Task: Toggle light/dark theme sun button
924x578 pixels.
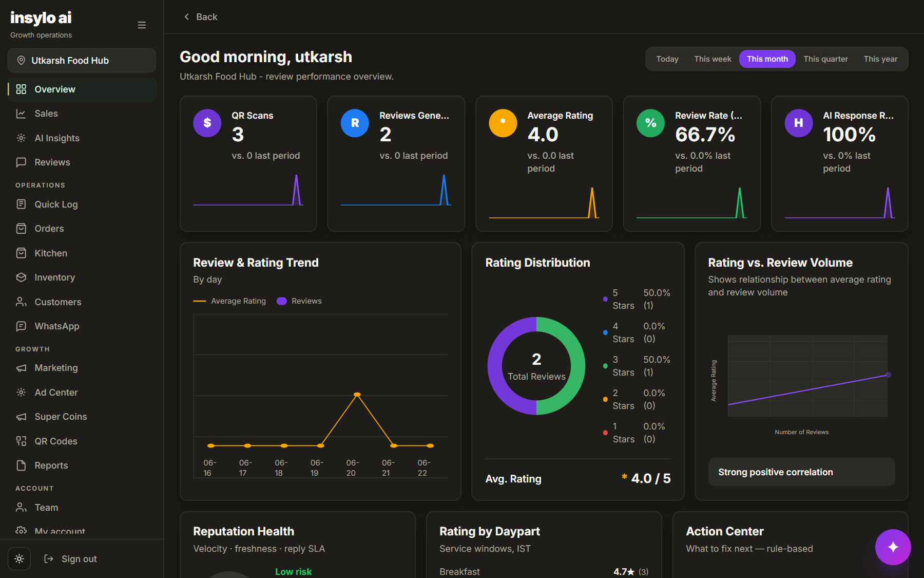Action: (20, 559)
